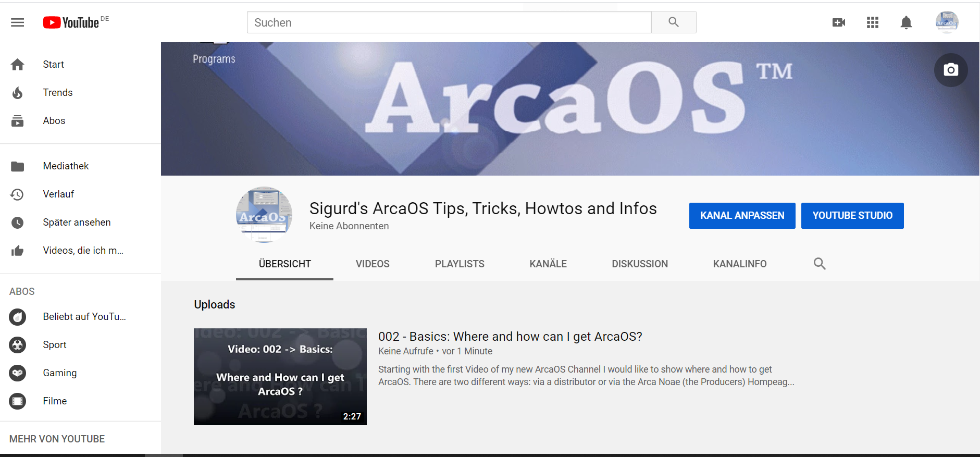Click the channel search magnifier icon
Screen dimensions: 980x457
(820, 264)
